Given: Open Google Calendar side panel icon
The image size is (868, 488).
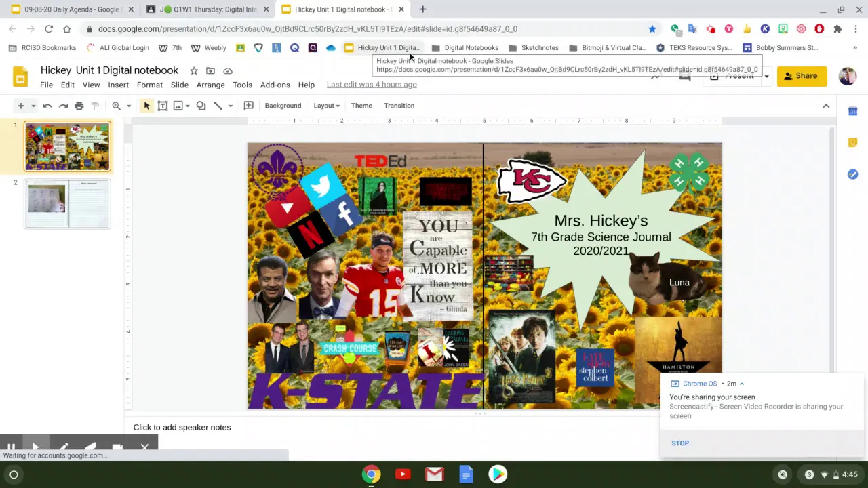Looking at the screenshot, I should (853, 111).
